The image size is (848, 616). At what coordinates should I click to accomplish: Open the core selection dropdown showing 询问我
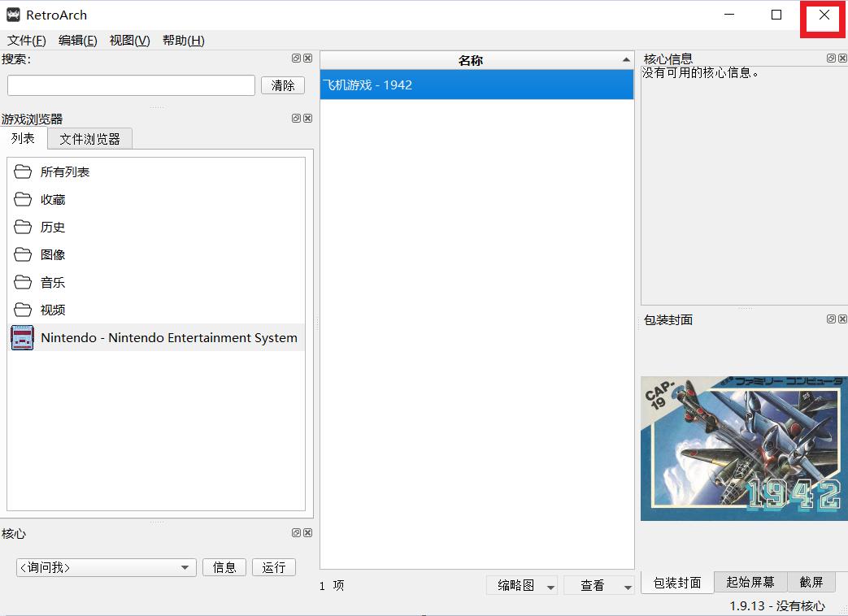[x=104, y=566]
